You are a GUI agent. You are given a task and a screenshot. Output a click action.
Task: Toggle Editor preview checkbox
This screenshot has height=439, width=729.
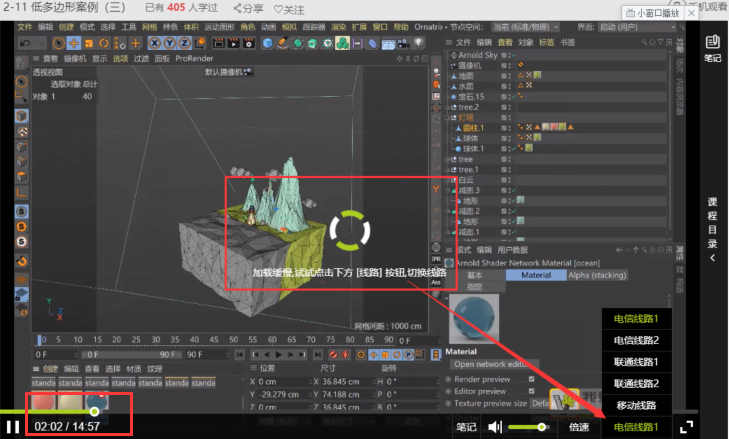(x=530, y=391)
